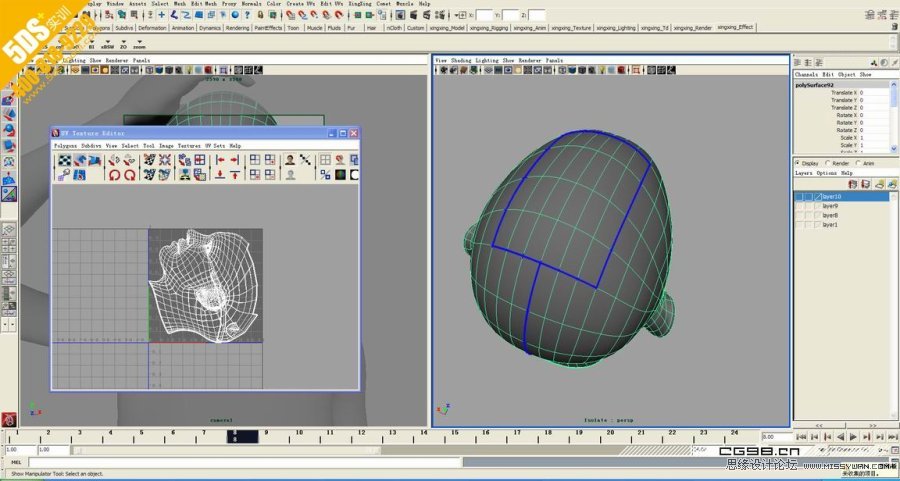This screenshot has height=481, width=900.
Task: Toggle the checkerboard texture display icon
Action: tap(63, 160)
